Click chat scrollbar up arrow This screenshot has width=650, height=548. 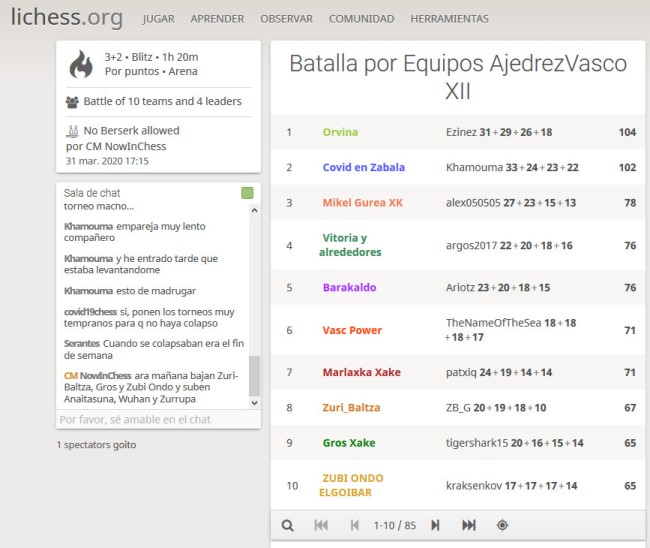click(x=254, y=211)
